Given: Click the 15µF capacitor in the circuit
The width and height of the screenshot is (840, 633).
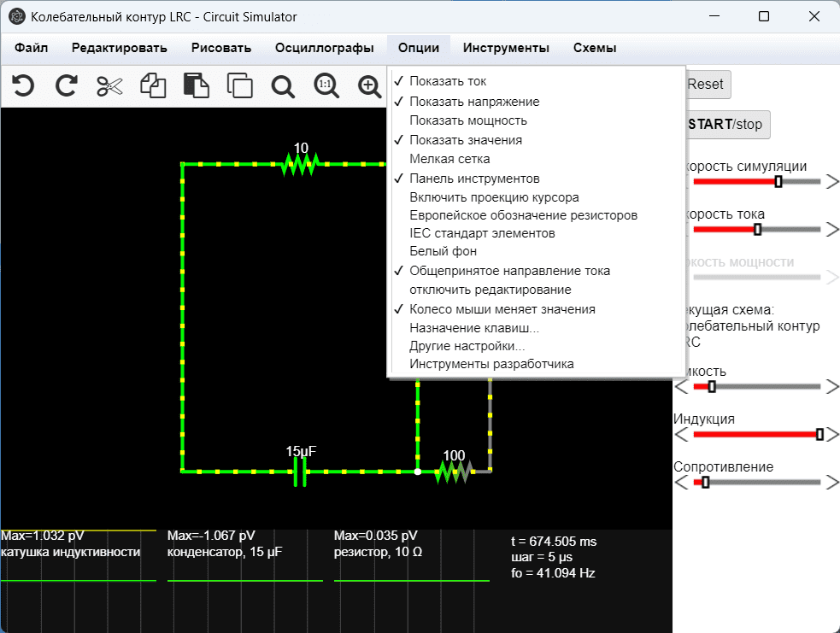Looking at the screenshot, I should click(x=300, y=471).
